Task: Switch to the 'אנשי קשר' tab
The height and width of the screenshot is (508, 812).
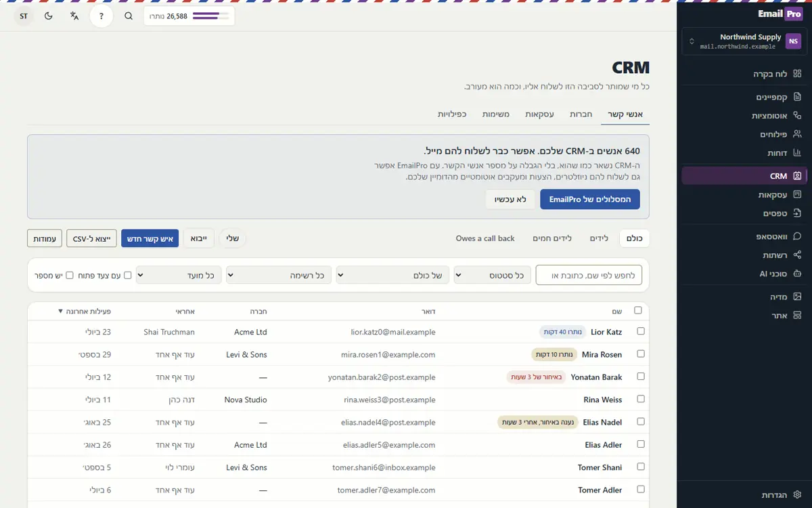Action: [625, 114]
